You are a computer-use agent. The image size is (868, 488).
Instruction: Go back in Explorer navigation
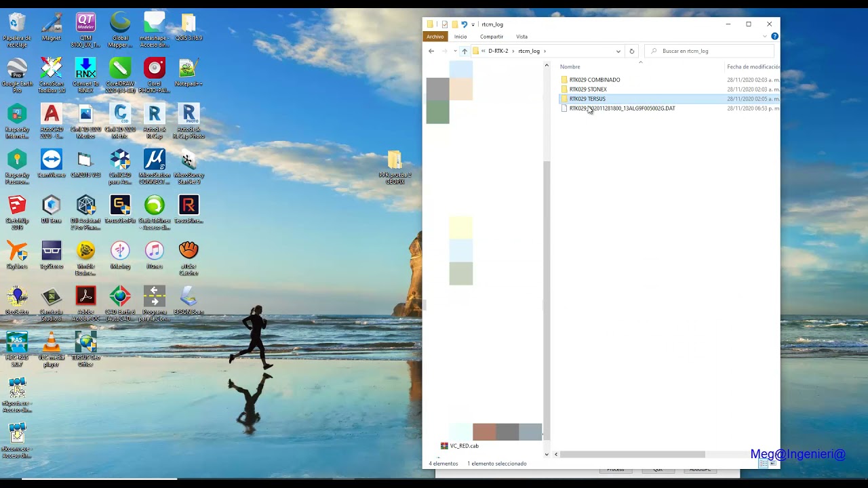click(431, 51)
